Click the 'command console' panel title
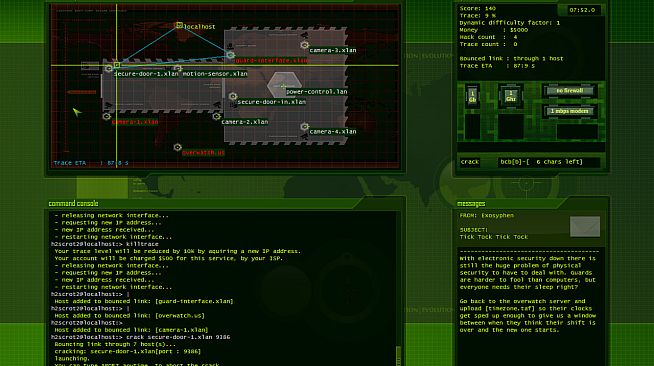The width and height of the screenshot is (654, 366). 73,203
